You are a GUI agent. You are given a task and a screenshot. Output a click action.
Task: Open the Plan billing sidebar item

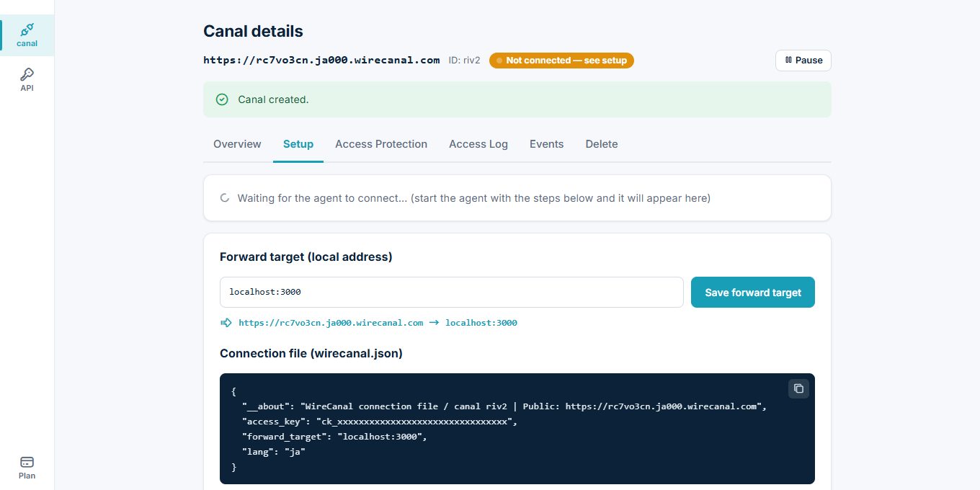[x=27, y=468]
